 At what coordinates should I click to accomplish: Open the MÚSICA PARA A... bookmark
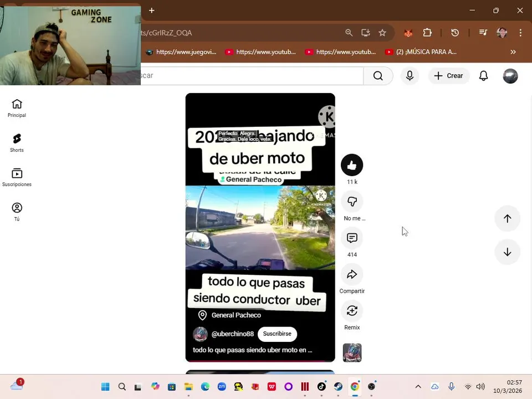(x=421, y=52)
